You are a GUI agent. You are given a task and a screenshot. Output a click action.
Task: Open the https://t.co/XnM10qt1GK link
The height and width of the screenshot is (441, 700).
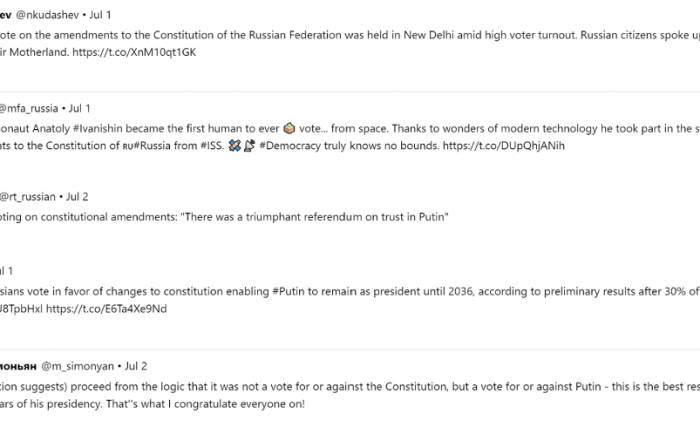[x=134, y=52]
